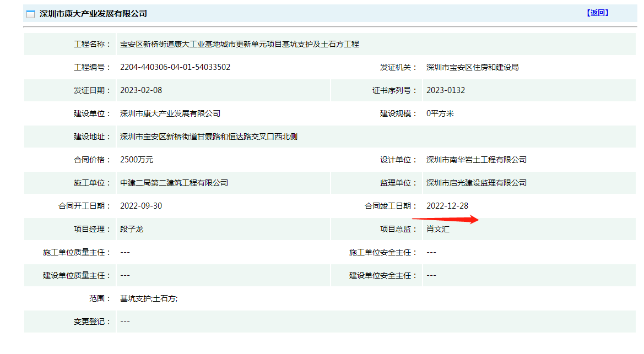Click contractor 中建二局第二建筑工程有限公司
The image size is (644, 354).
pos(174,183)
